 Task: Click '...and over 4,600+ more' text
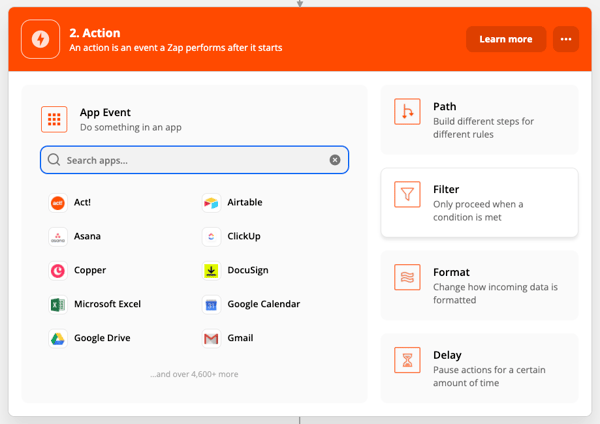194,374
